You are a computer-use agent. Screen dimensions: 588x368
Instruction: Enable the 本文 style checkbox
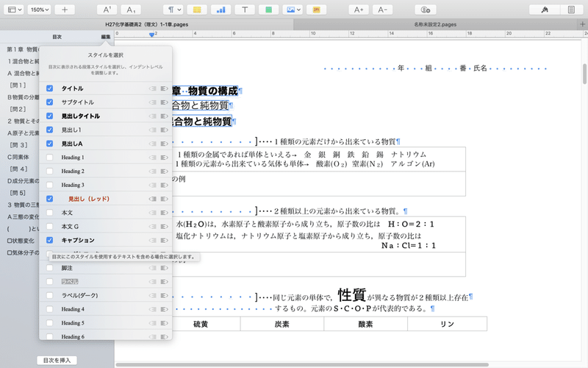tap(49, 213)
